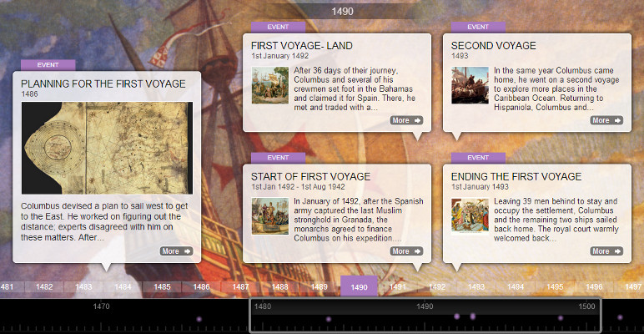Select the purple event dot near 1493

(473, 316)
